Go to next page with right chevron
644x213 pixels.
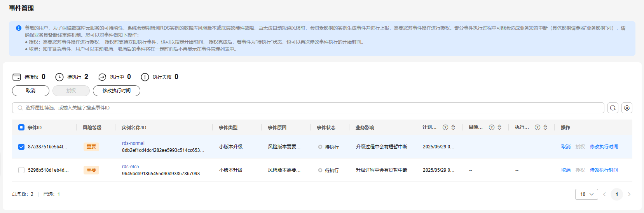click(x=629, y=194)
